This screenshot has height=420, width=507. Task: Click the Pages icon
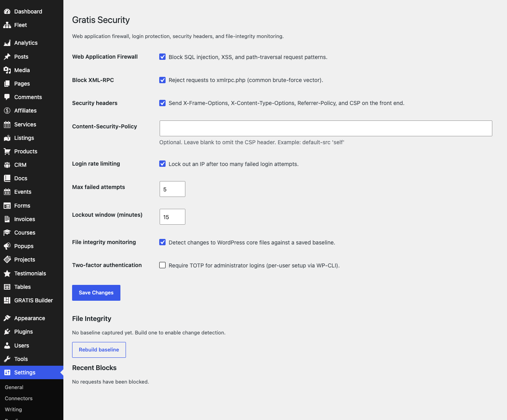7,84
